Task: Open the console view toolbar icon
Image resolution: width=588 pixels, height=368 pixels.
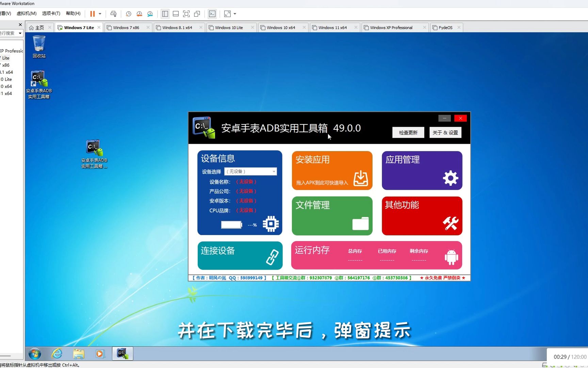Action: point(212,14)
